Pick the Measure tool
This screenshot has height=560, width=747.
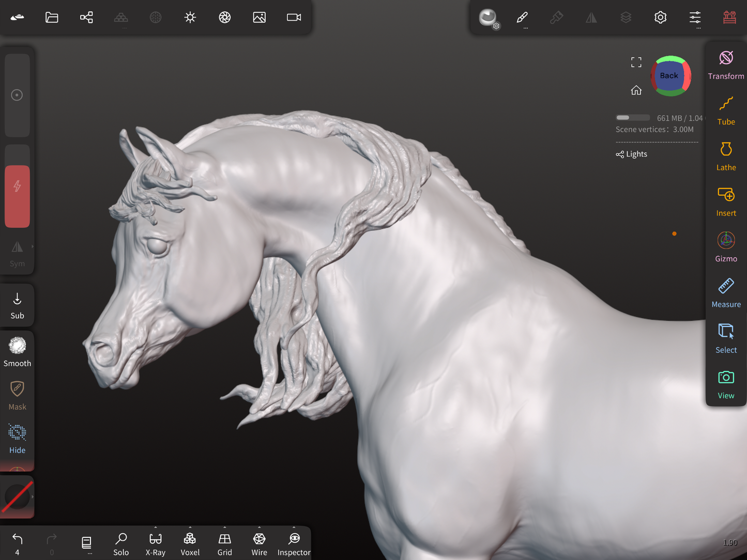point(726,293)
